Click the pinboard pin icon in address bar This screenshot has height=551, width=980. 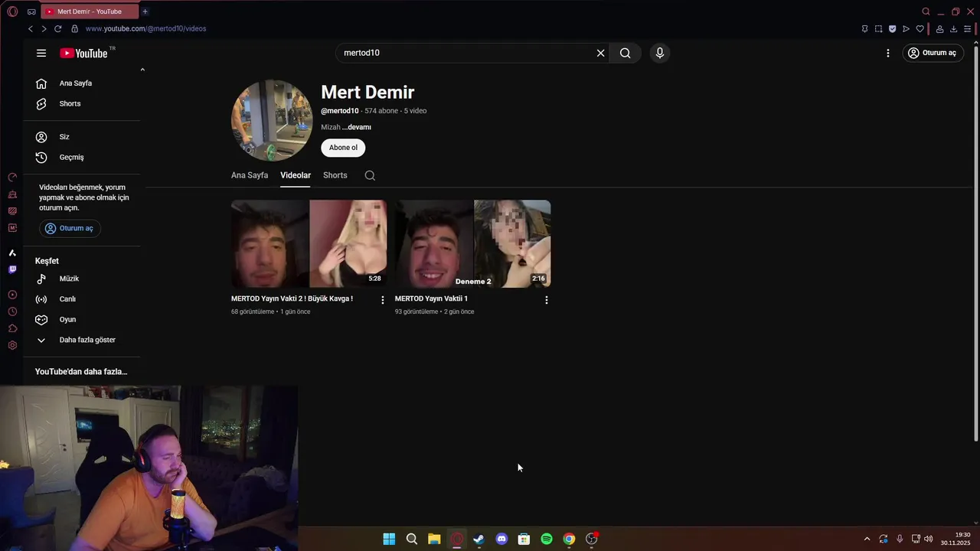[865, 29]
